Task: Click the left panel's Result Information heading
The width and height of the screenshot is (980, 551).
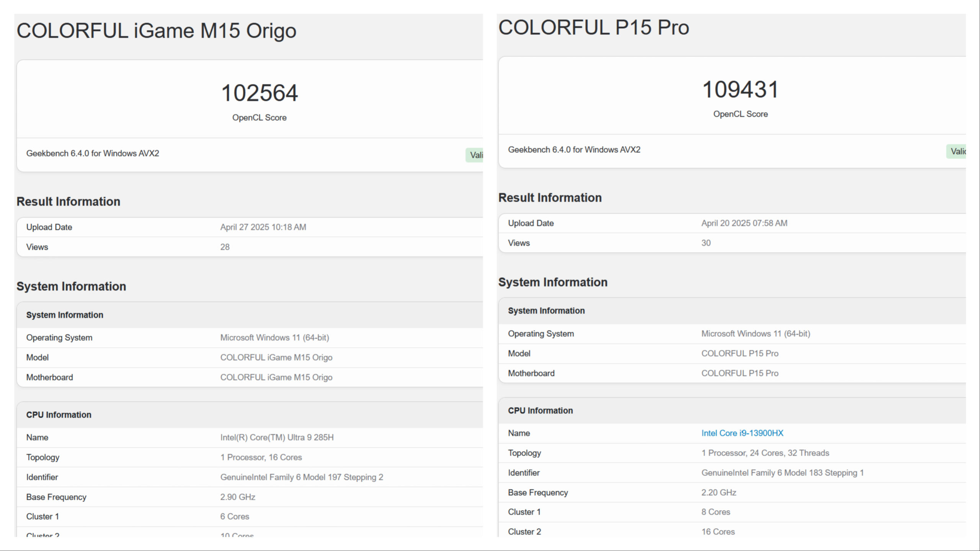Action: coord(69,201)
